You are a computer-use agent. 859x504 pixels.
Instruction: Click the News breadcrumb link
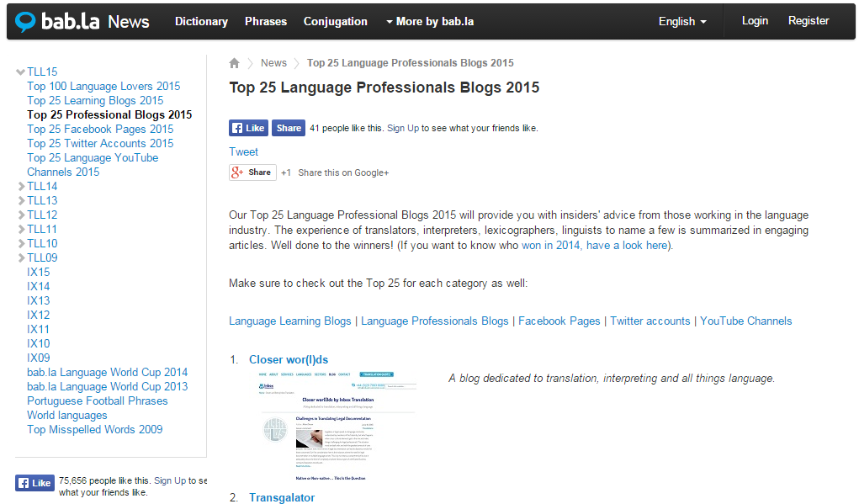click(273, 63)
